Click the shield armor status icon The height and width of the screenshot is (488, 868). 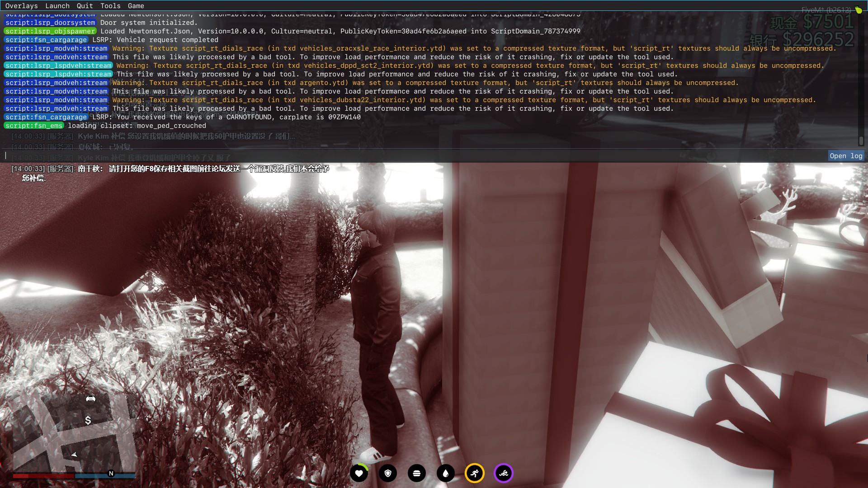[x=388, y=474]
